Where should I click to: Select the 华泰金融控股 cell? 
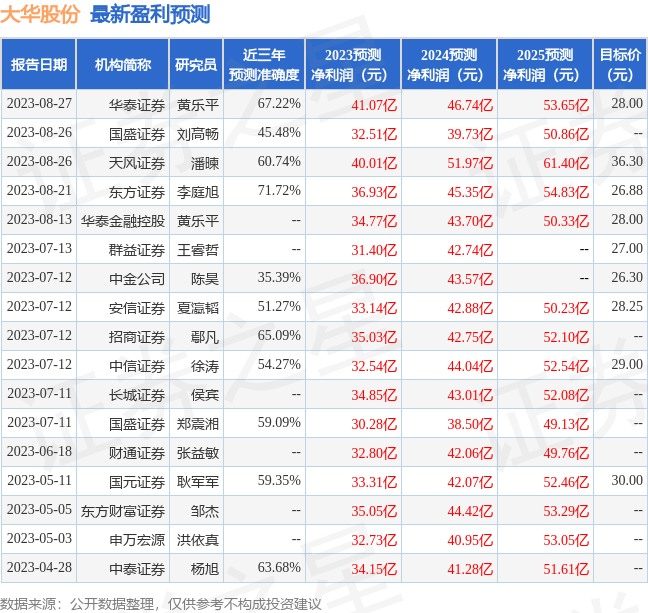coord(123,221)
